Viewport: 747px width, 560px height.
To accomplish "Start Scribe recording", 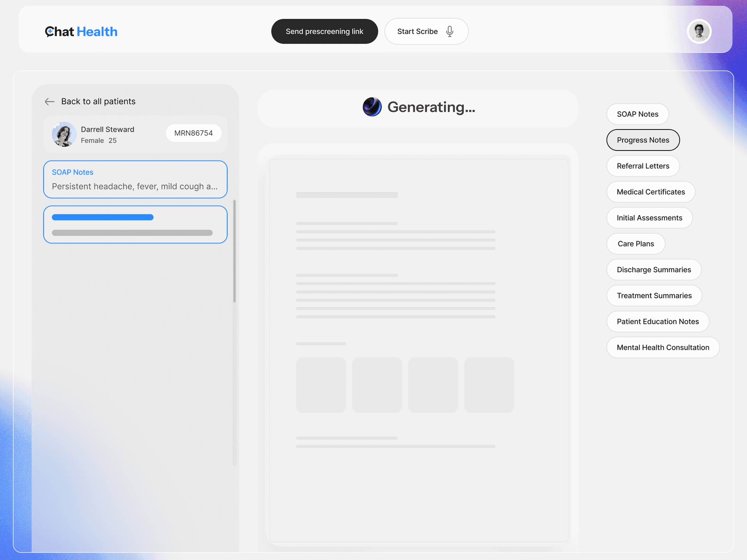I will point(426,31).
